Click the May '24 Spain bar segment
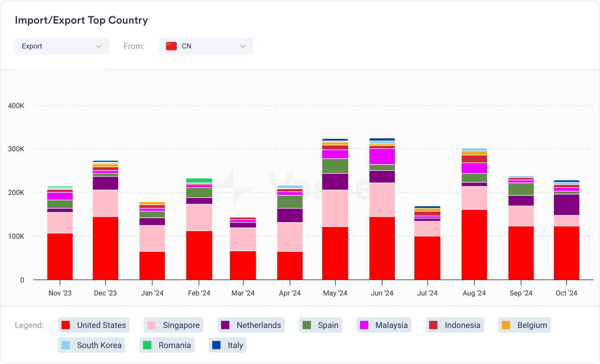The width and height of the screenshot is (600, 364). point(335,166)
